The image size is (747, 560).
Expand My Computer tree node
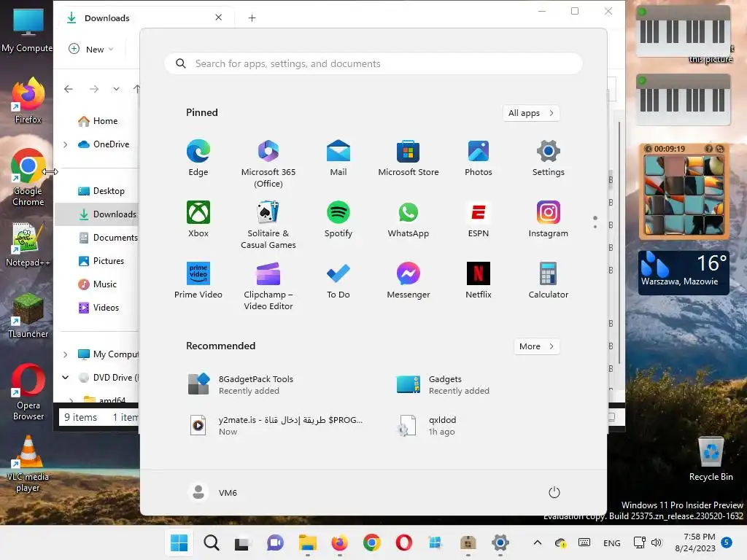pos(66,354)
